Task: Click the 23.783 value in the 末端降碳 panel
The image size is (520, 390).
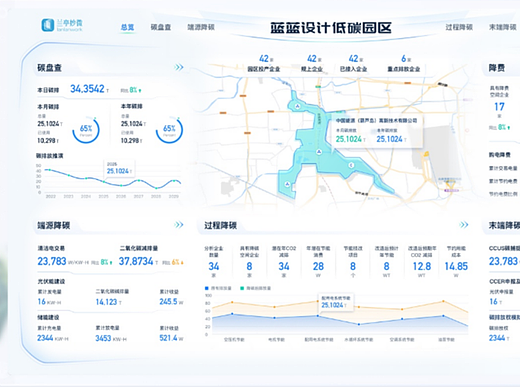Action: click(x=503, y=261)
